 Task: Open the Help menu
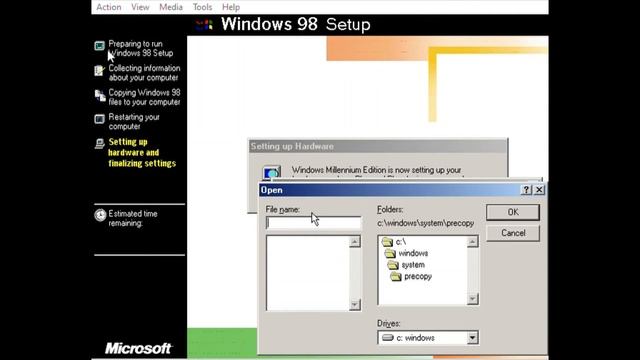tap(231, 7)
